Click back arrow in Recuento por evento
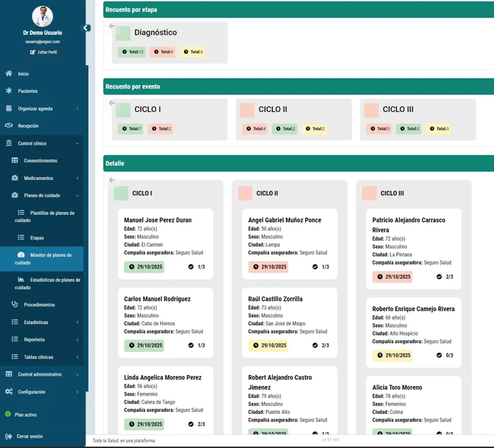 click(x=112, y=103)
